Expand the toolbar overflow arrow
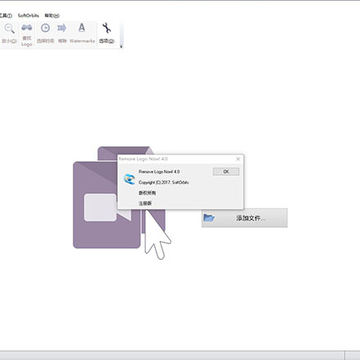360x360 pixels. 121,47
